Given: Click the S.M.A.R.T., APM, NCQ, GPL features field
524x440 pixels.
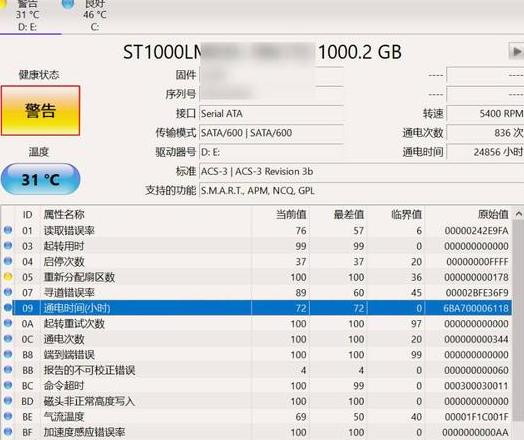Looking at the screenshot, I should [x=362, y=191].
